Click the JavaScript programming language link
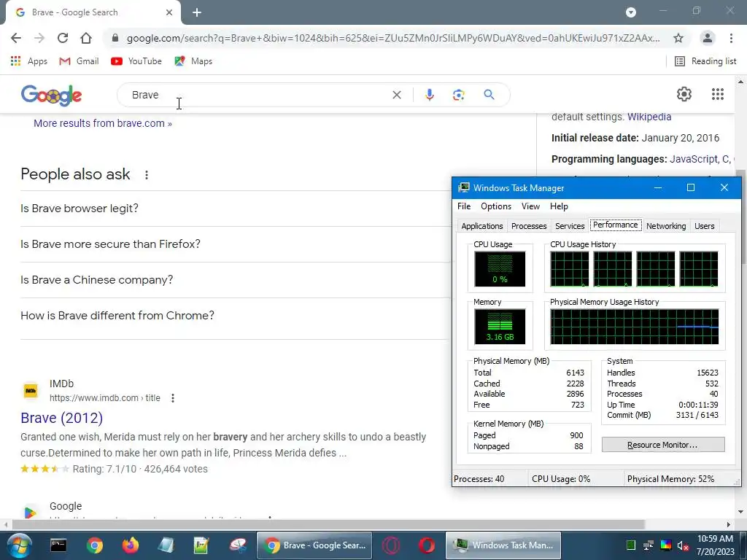Image resolution: width=747 pixels, height=560 pixels. (x=692, y=159)
